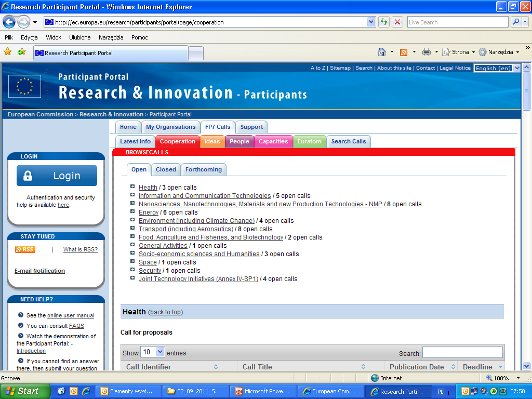
Task: Expand the Security plus icon
Action: pos(132,270)
